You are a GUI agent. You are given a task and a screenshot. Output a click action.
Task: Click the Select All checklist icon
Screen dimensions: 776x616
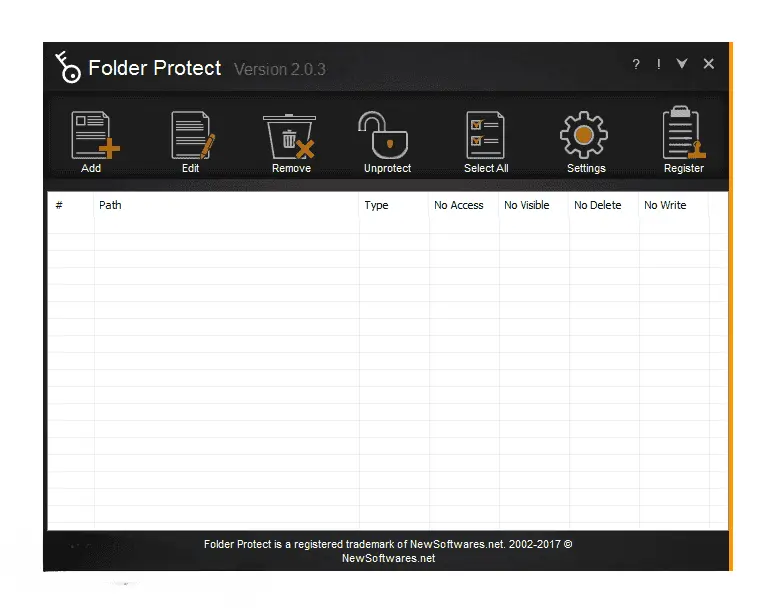tap(485, 135)
